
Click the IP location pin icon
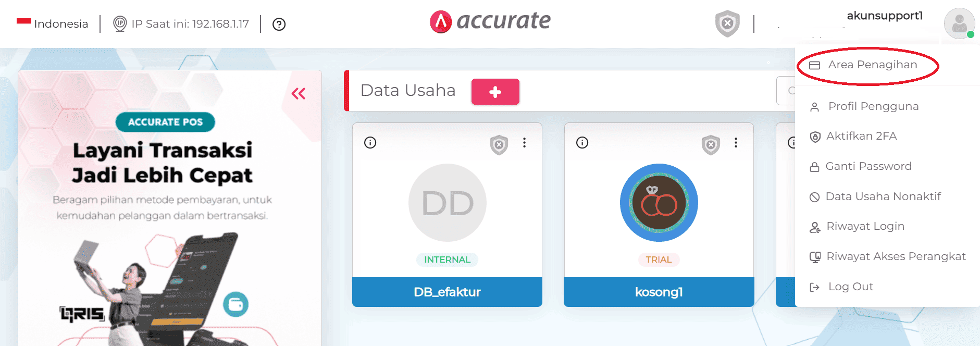(120, 24)
